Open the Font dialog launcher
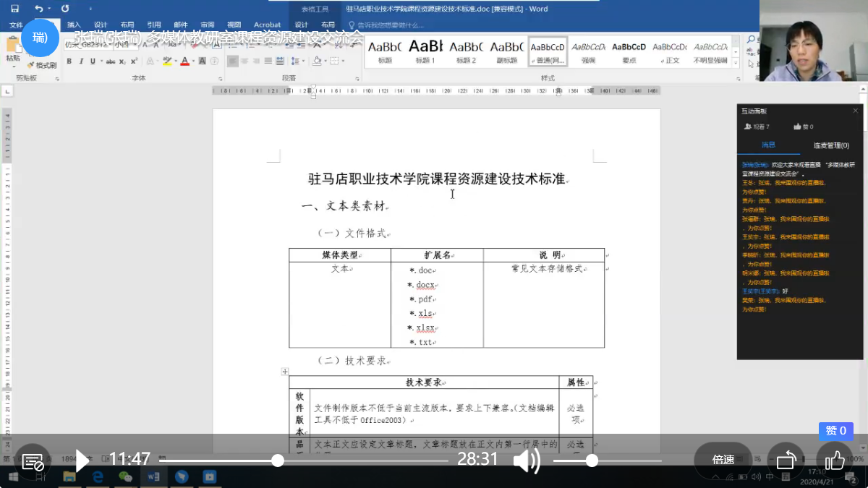 pos(220,79)
